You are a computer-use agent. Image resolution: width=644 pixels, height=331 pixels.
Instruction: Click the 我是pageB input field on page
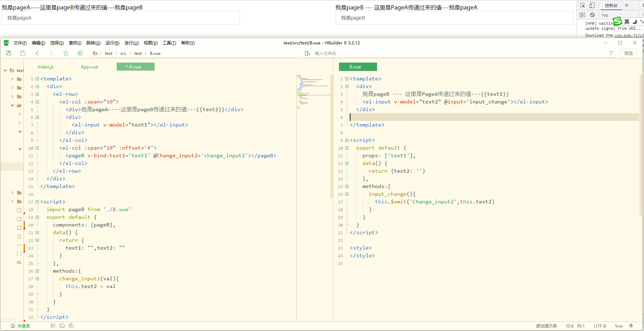454,18
